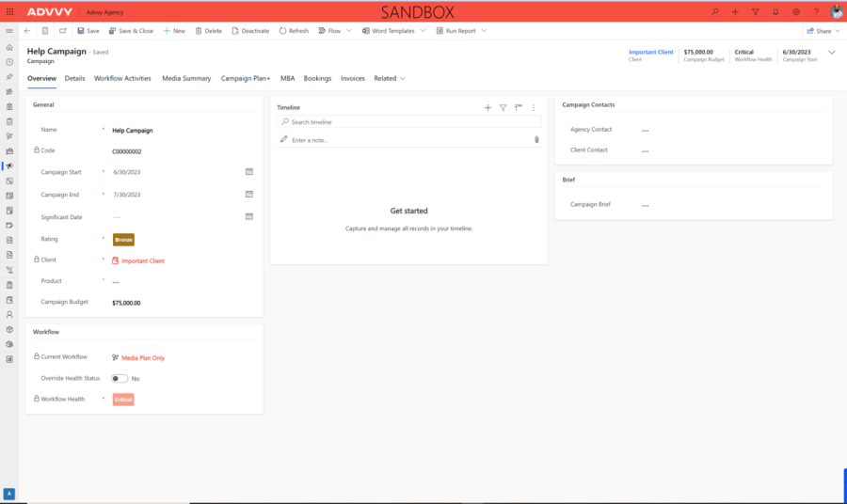This screenshot has width=847, height=504.
Task: Click the Save & Close button
Action: [130, 31]
